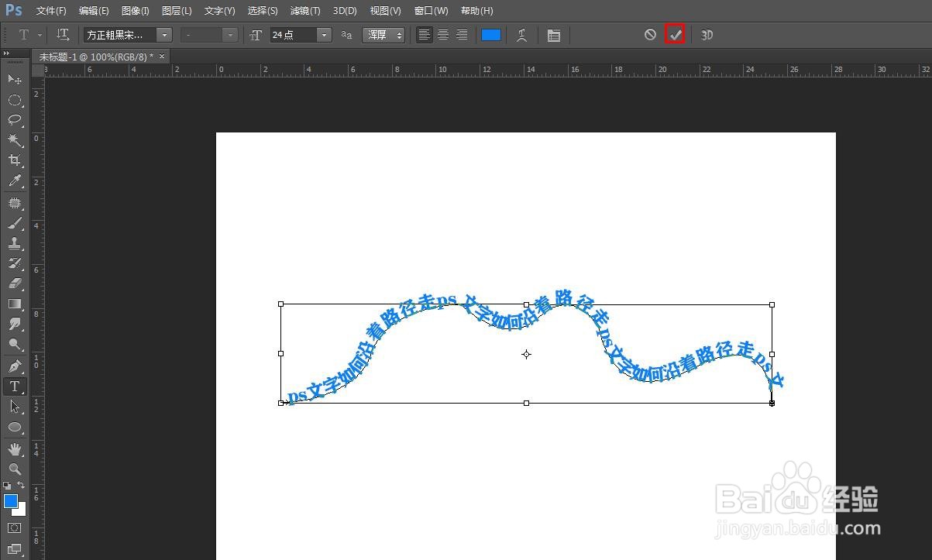Select the Dodge tool
Screen dimensions: 932x560
pos(14,344)
